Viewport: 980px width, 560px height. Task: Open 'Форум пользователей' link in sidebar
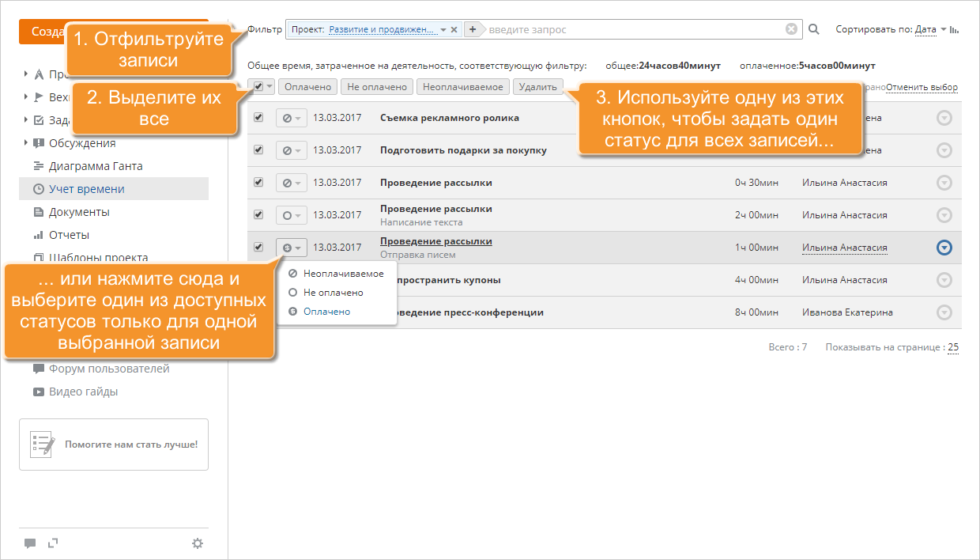point(109,369)
